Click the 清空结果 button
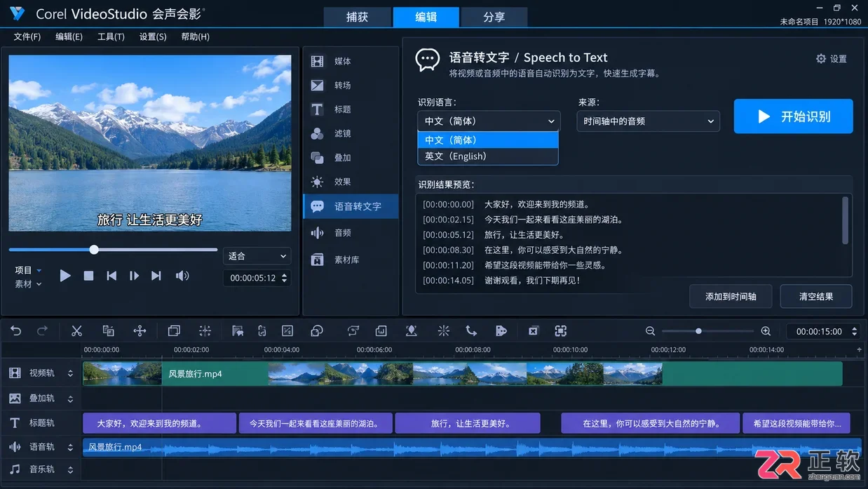Image resolution: width=868 pixels, height=489 pixels. coord(816,297)
